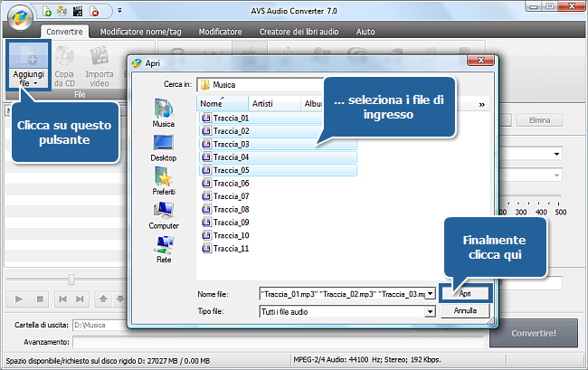Image resolution: width=588 pixels, height=370 pixels.
Task: Click the Play button in the player
Action: point(19,299)
